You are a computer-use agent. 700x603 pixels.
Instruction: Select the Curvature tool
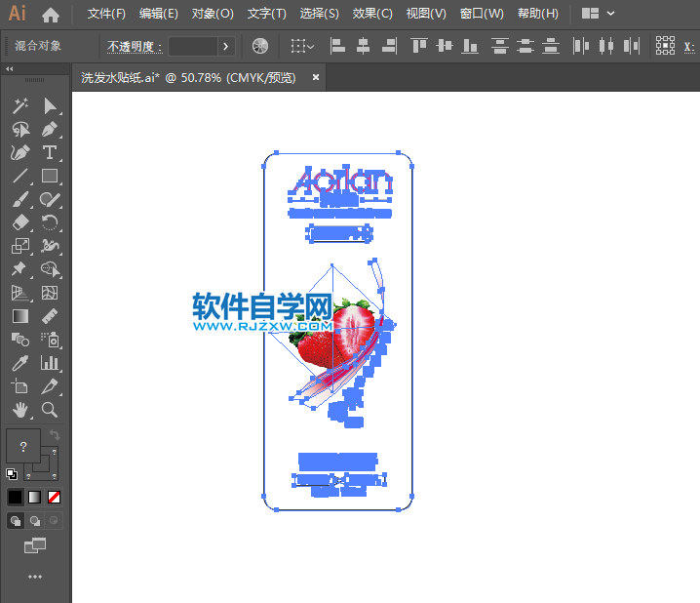click(x=20, y=153)
